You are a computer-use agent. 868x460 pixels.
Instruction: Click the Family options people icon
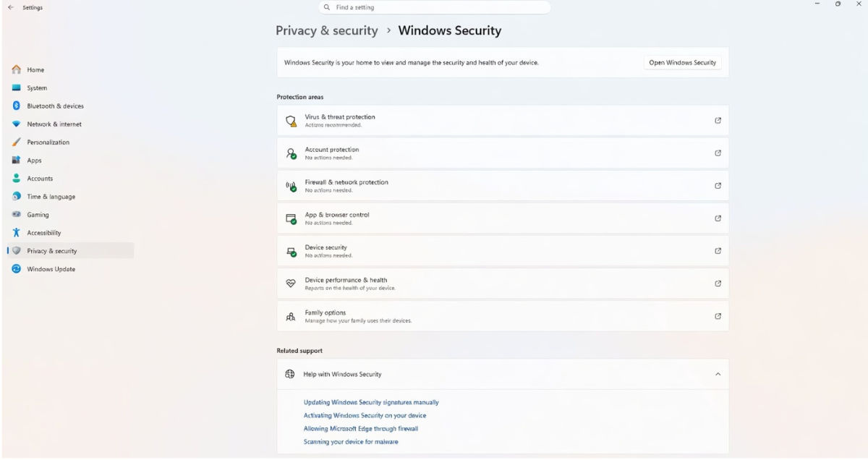point(291,316)
